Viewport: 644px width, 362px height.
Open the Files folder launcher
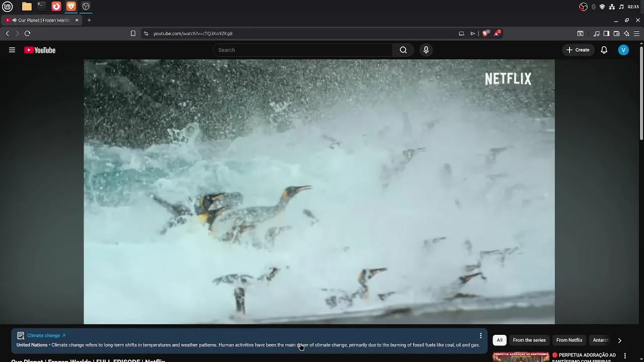pyautogui.click(x=27, y=7)
